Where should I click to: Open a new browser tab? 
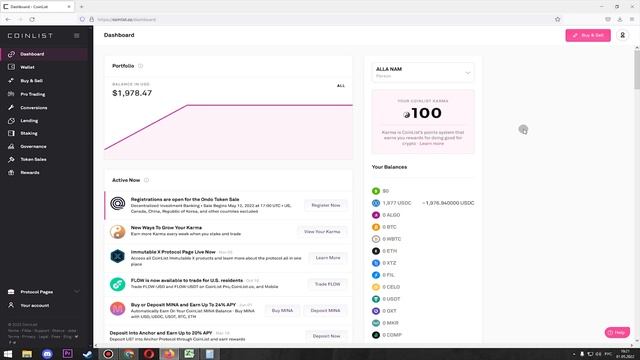[x=82, y=7]
